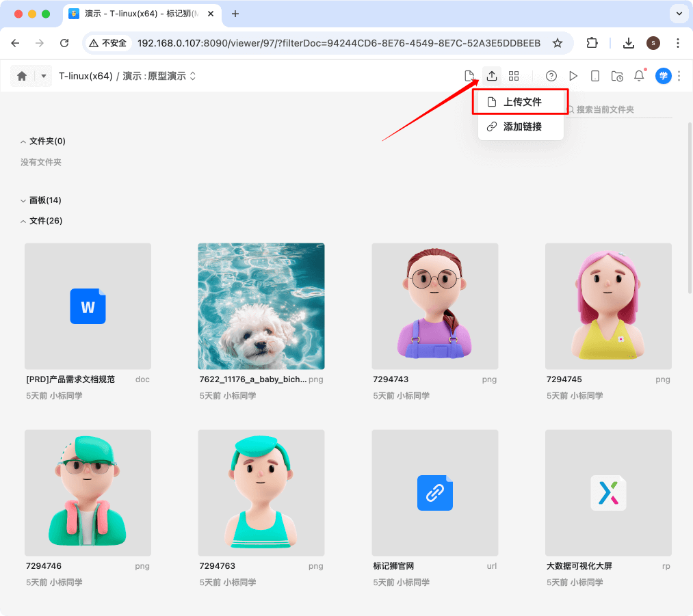Viewport: 693px width, 616px height.
Task: Collapse the 文件夹(0) section
Action: 23,142
